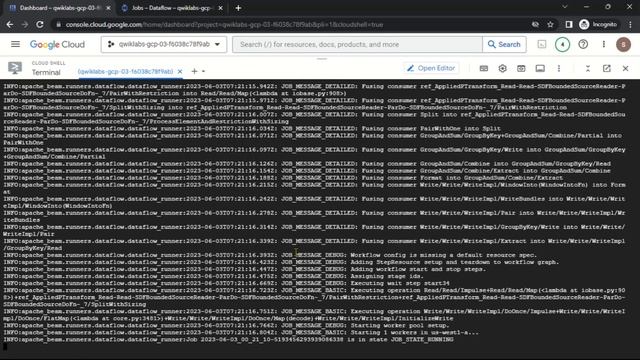This screenshot has width=640, height=360.
Task: Click the Incognito profile indicator
Action: click(598, 24)
